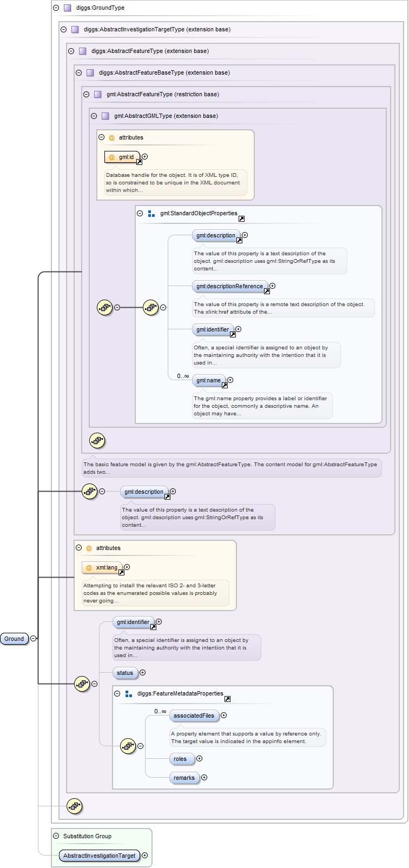Expand the gml:descriptionReference element
409x868 pixels.
[273, 286]
